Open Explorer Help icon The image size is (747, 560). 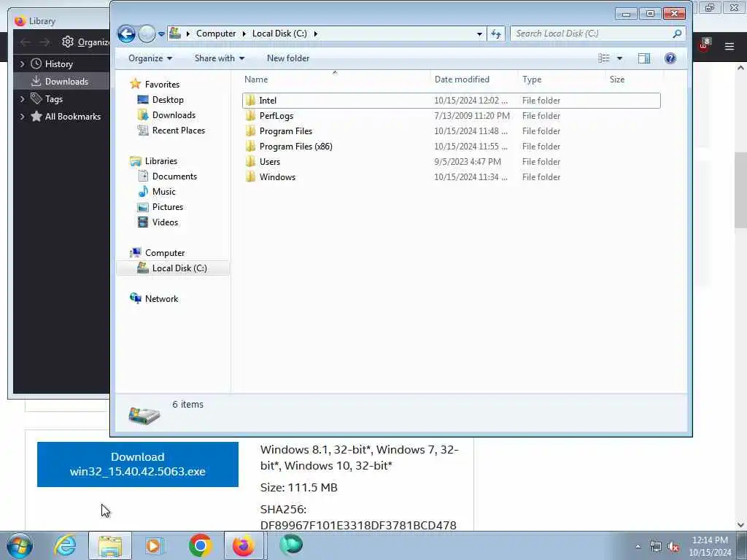tap(670, 58)
